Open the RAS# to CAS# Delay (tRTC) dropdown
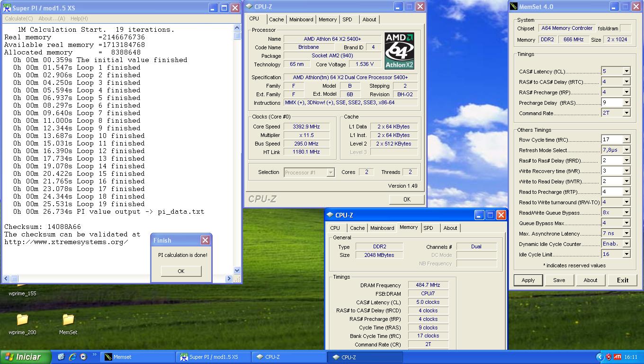The image size is (644, 364). [626, 82]
